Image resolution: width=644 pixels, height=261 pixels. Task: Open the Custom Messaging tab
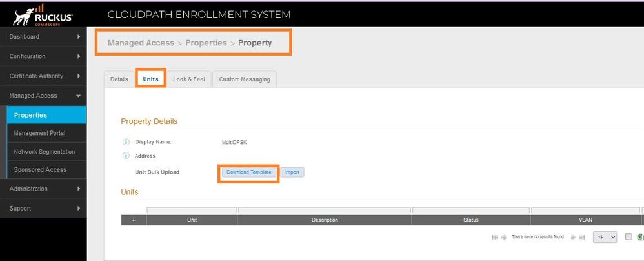(245, 79)
